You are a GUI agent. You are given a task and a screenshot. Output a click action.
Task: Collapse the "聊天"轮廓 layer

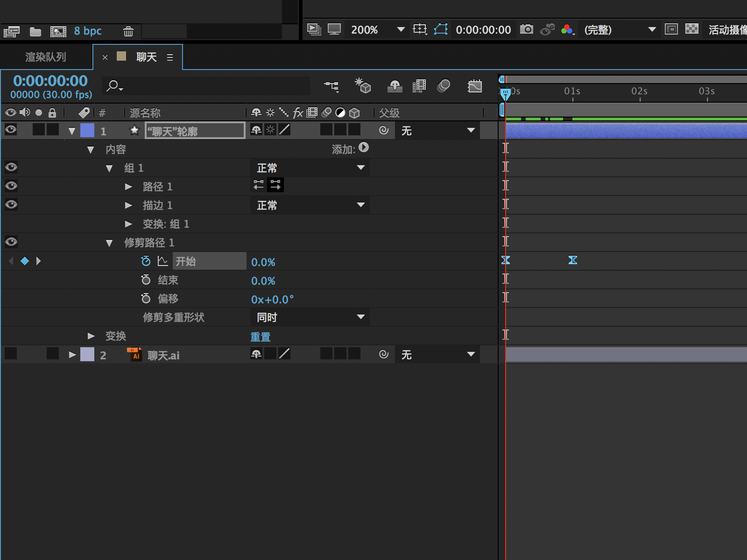(x=72, y=131)
